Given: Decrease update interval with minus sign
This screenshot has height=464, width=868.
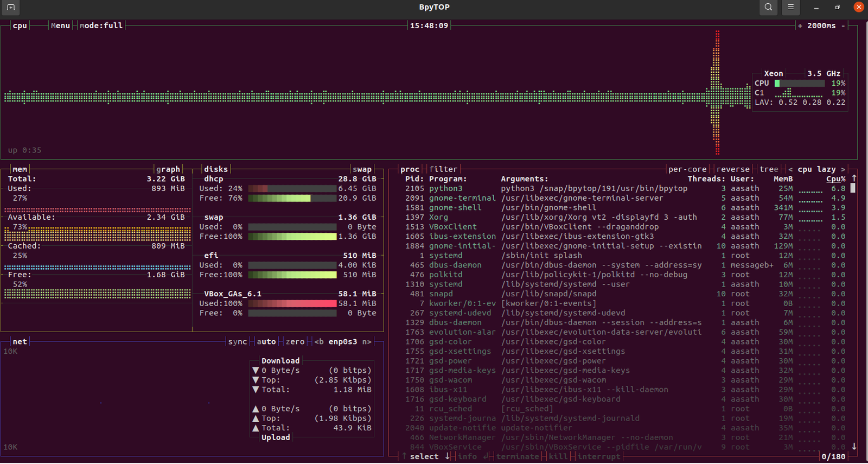Looking at the screenshot, I should [843, 26].
